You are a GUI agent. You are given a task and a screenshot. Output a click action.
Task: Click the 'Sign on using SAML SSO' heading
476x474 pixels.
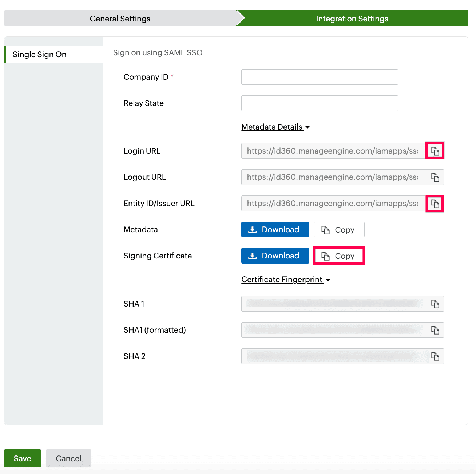pyautogui.click(x=158, y=53)
